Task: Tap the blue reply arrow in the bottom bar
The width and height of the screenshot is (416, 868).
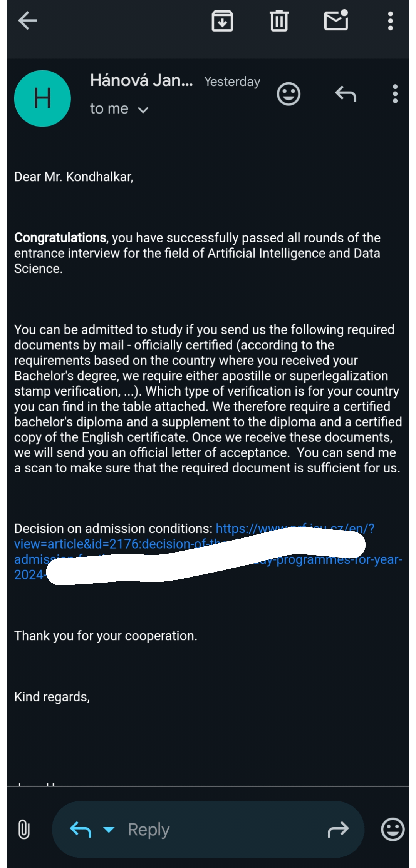Action: 81,829
